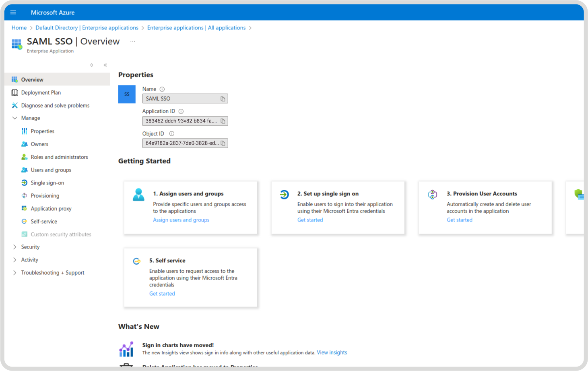Copy the Object ID value

[223, 143]
